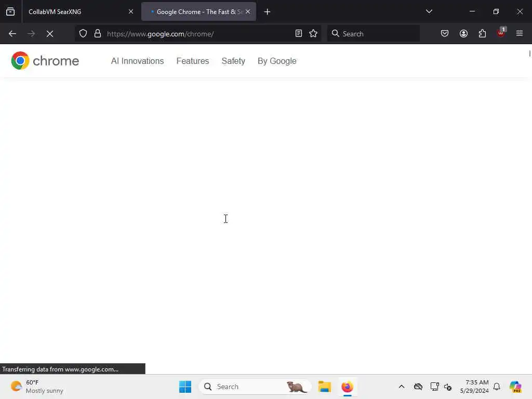Image resolution: width=532 pixels, height=399 pixels.
Task: Toggle reader view icon
Action: tap(299, 34)
